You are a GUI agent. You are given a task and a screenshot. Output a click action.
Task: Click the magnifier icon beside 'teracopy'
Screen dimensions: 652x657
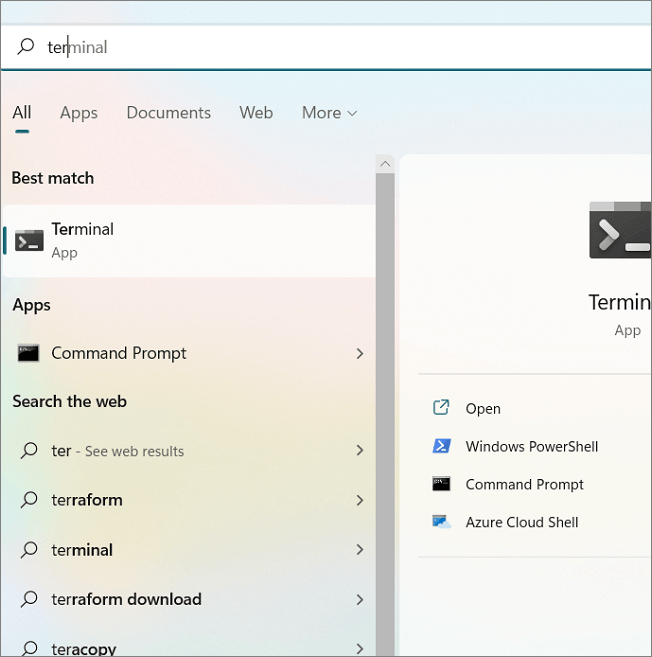click(x=29, y=648)
